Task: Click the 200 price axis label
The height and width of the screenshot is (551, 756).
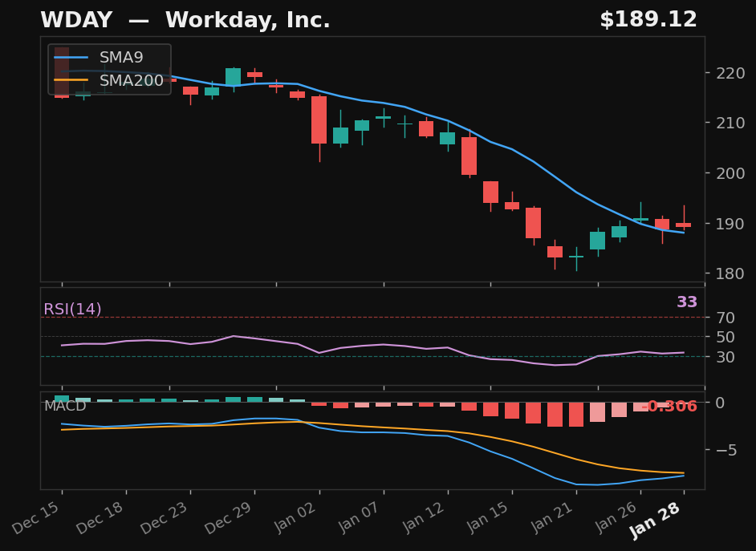Action: click(730, 173)
